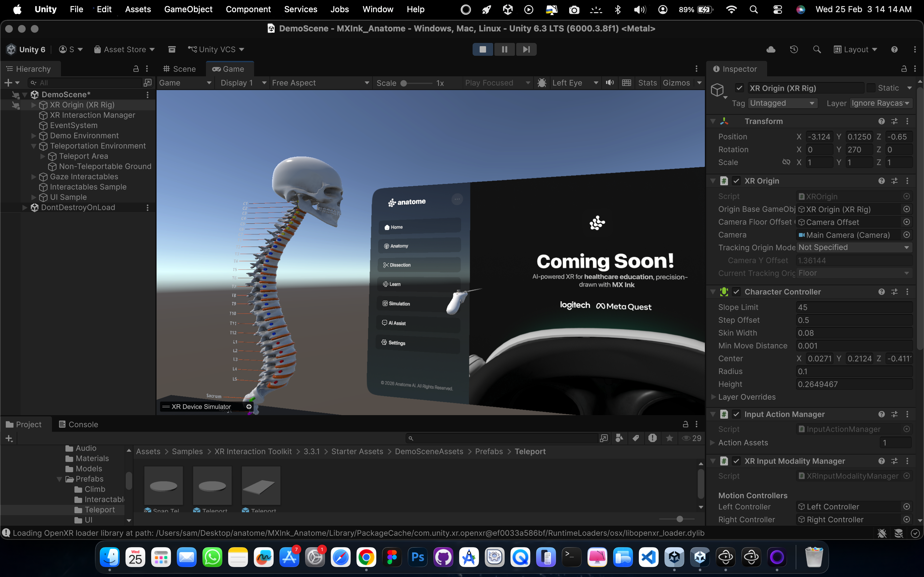924x577 pixels.
Task: Expand Demo Environment in Hierarchy
Action: (x=34, y=136)
